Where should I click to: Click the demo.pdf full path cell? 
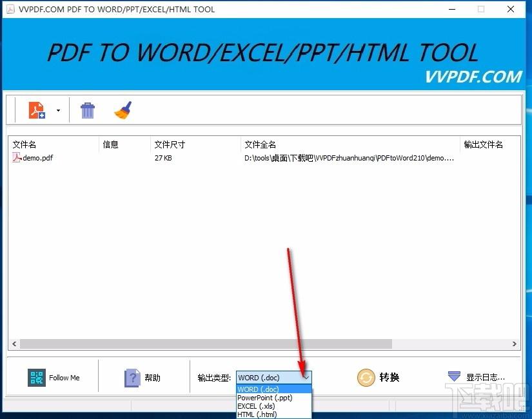coord(349,158)
